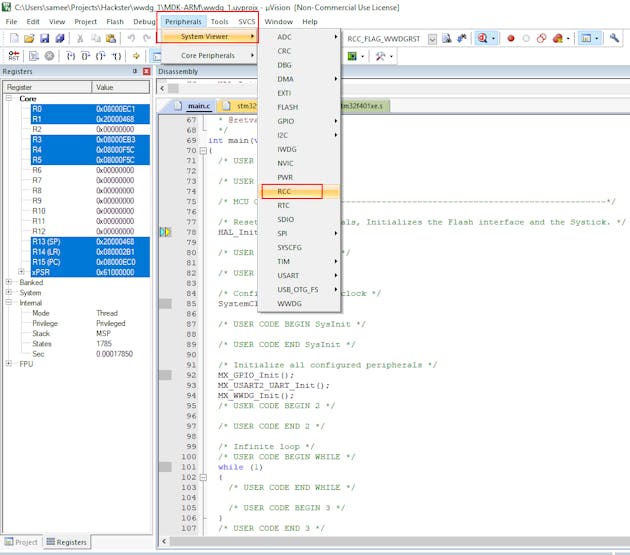Collapse the Core register group

click(9, 99)
